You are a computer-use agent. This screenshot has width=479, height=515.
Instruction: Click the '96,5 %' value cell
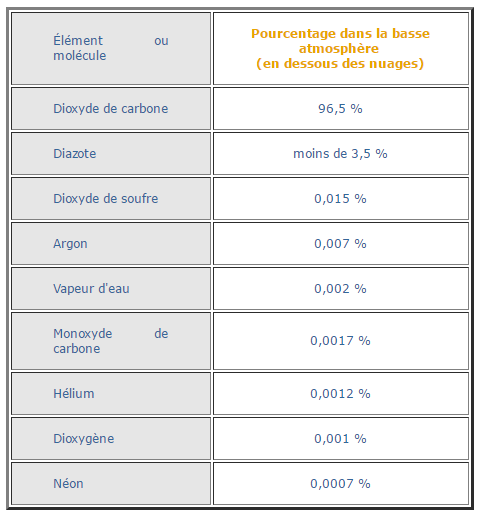(341, 109)
